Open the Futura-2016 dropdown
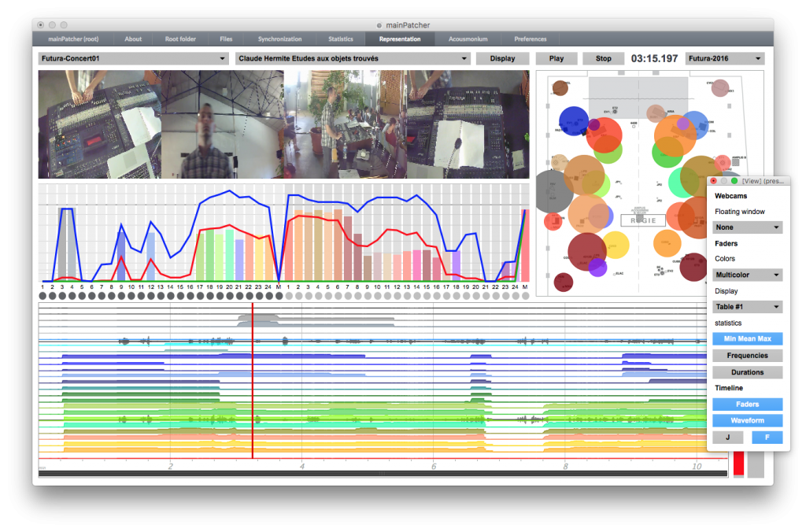 pos(725,58)
